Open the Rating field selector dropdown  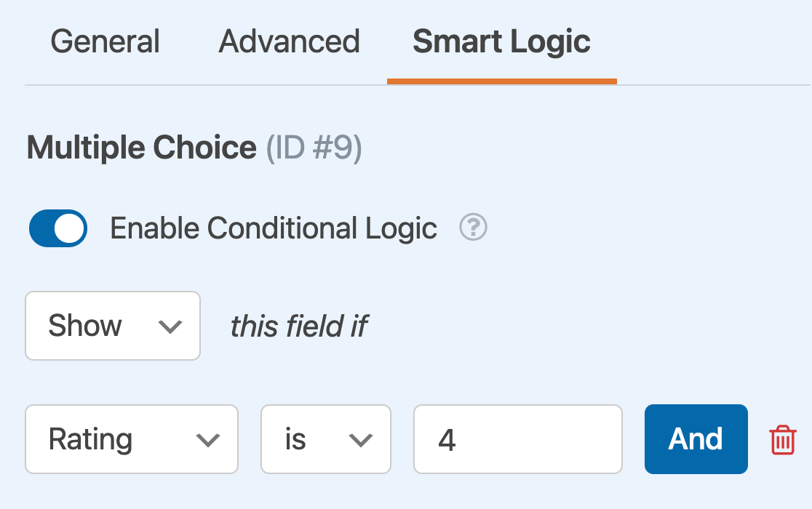(131, 439)
